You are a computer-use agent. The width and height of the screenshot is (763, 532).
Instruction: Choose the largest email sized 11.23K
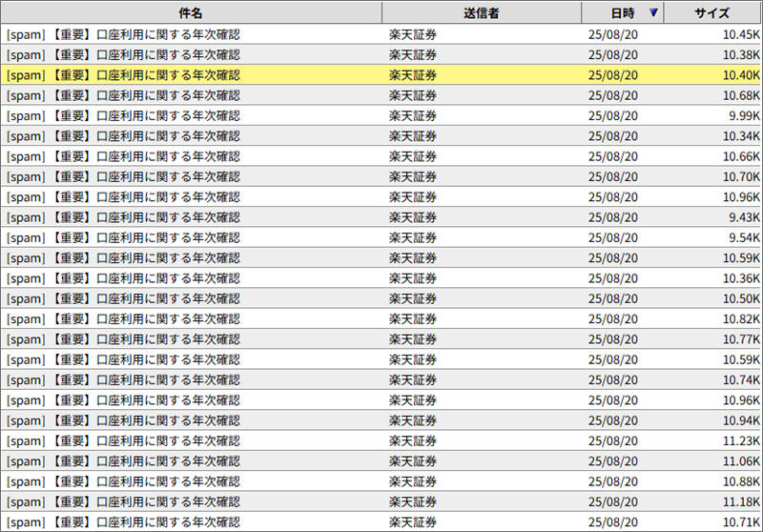pos(381,441)
